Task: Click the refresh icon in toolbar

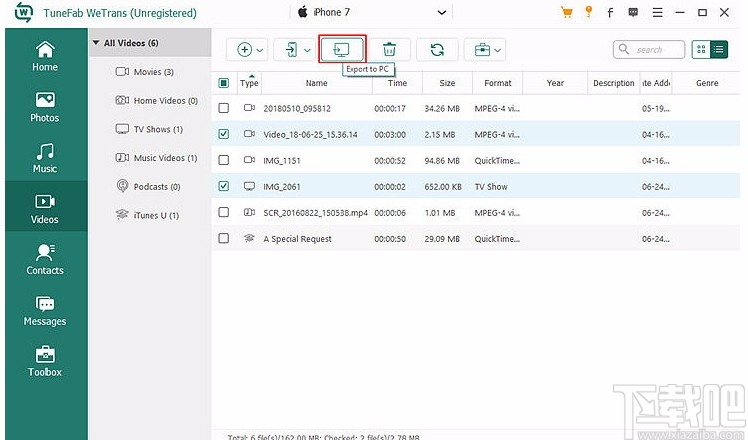Action: tap(437, 49)
